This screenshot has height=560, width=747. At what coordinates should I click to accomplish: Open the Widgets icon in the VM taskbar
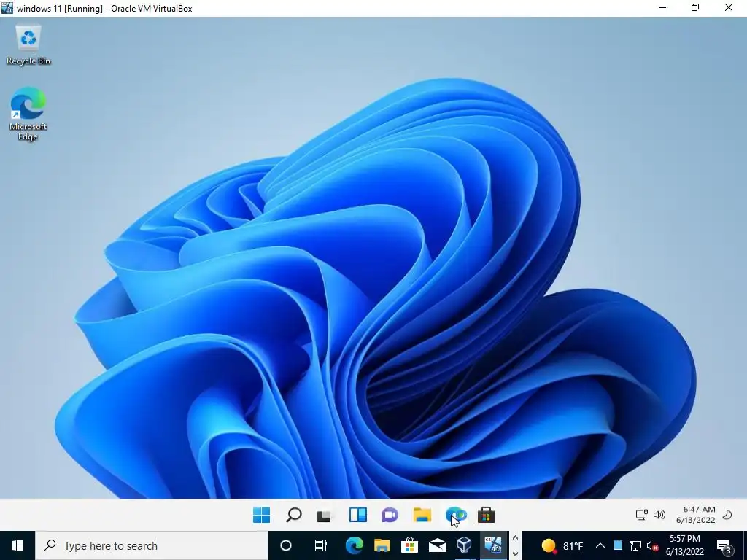click(x=357, y=515)
